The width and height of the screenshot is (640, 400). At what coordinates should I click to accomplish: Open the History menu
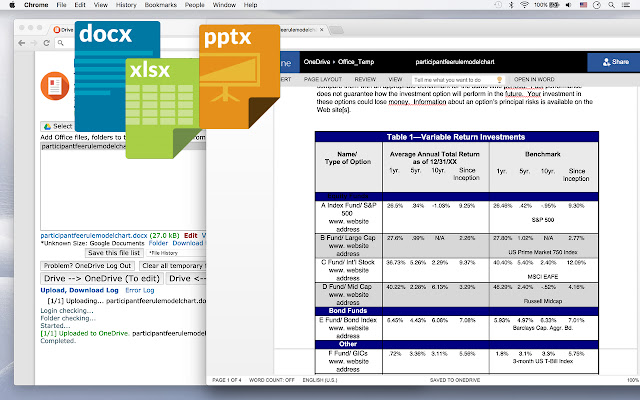click(x=126, y=5)
